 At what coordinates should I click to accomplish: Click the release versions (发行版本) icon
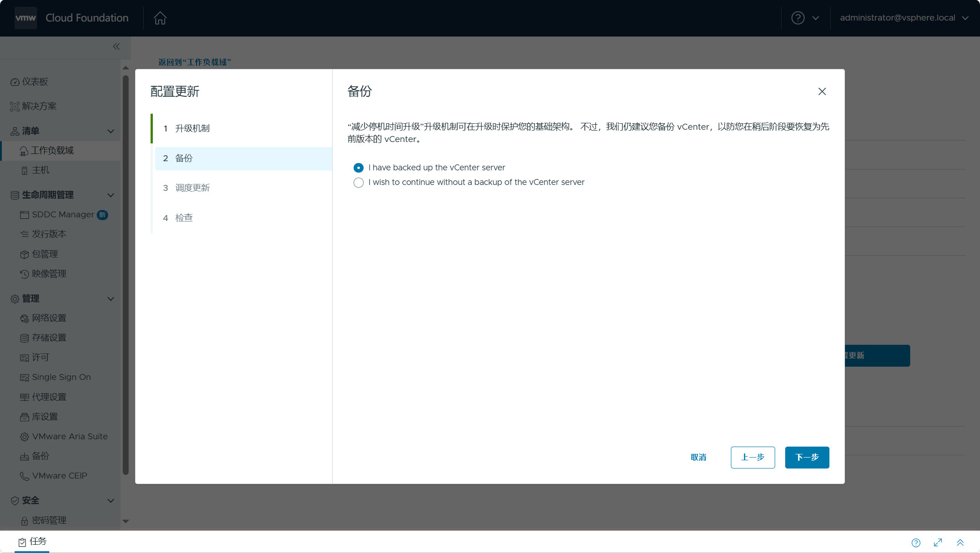[25, 234]
